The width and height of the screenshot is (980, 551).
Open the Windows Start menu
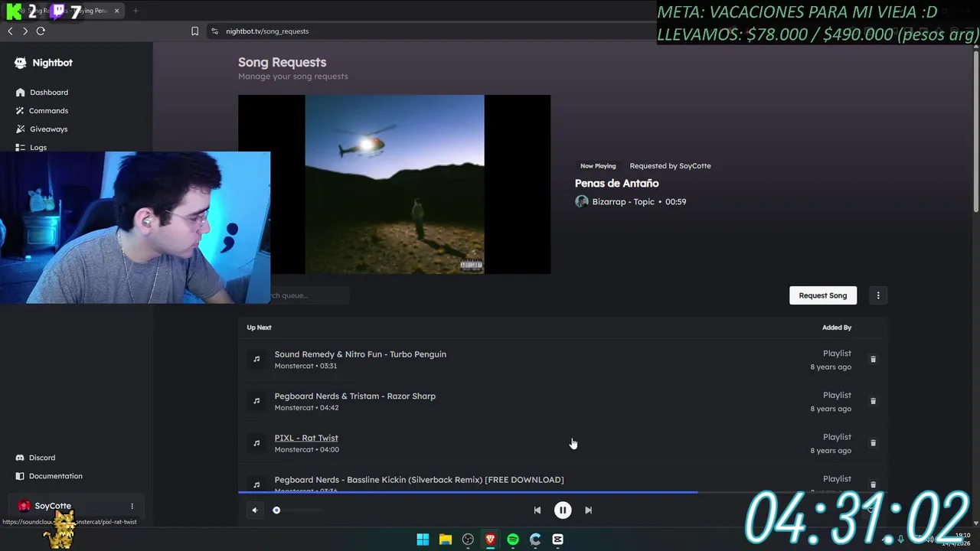(x=423, y=540)
